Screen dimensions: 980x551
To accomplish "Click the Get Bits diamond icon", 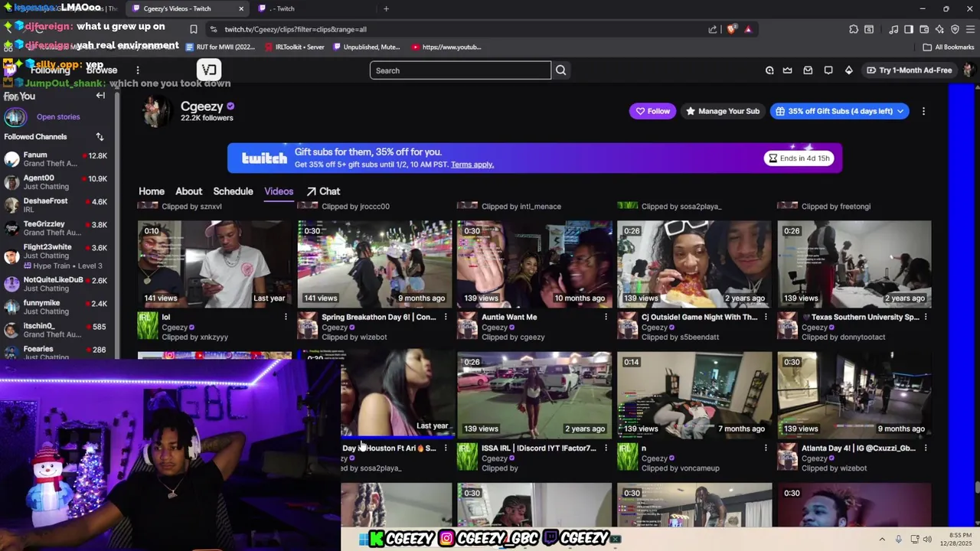I will pos(848,70).
